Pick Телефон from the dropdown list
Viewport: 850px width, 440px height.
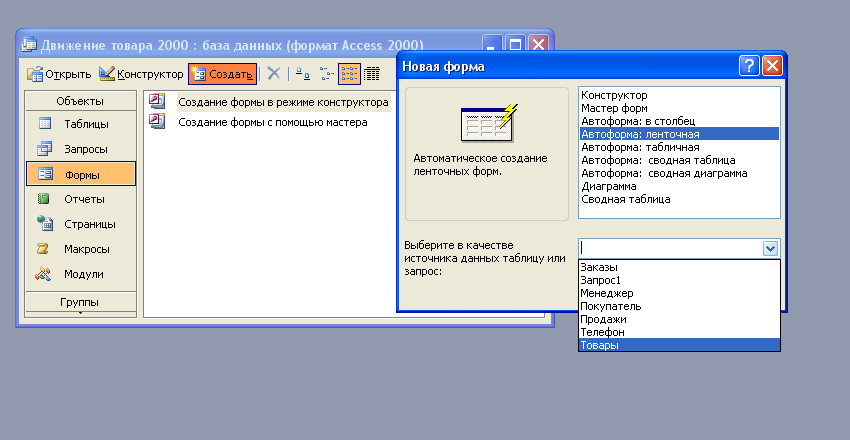point(679,332)
